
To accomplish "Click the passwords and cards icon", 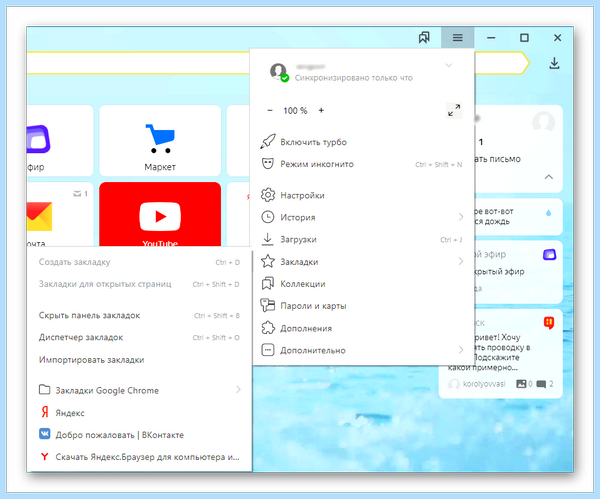I will point(267,306).
